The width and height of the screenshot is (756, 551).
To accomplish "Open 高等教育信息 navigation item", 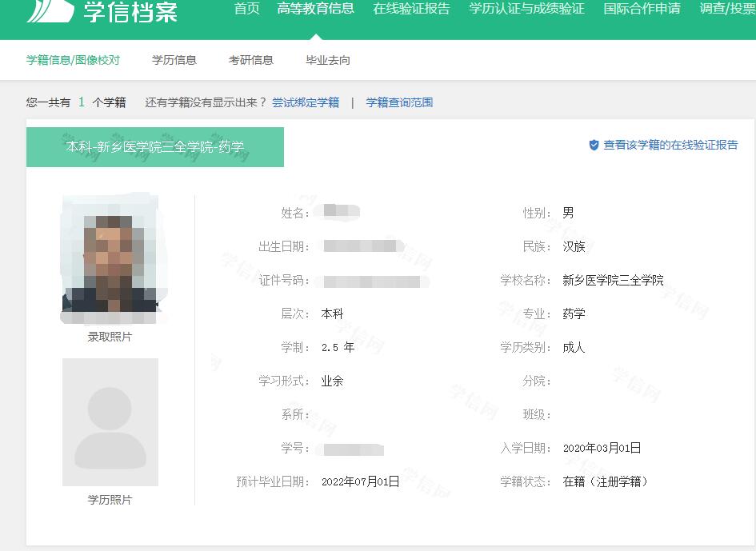I will point(315,10).
